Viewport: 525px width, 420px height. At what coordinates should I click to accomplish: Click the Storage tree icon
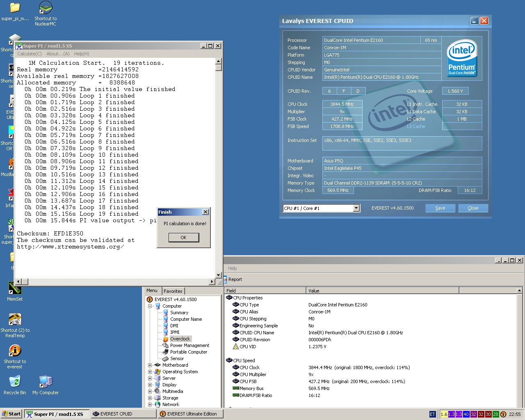tap(157, 398)
